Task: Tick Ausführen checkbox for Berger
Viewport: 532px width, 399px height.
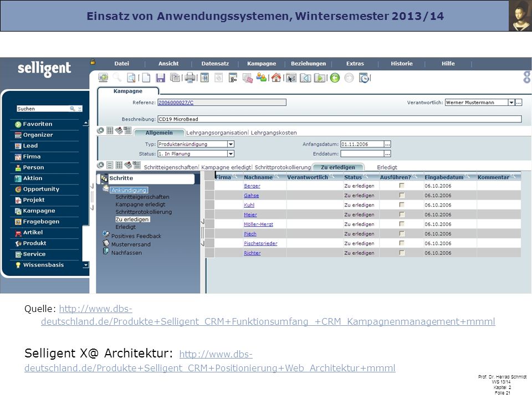Action: (x=402, y=186)
